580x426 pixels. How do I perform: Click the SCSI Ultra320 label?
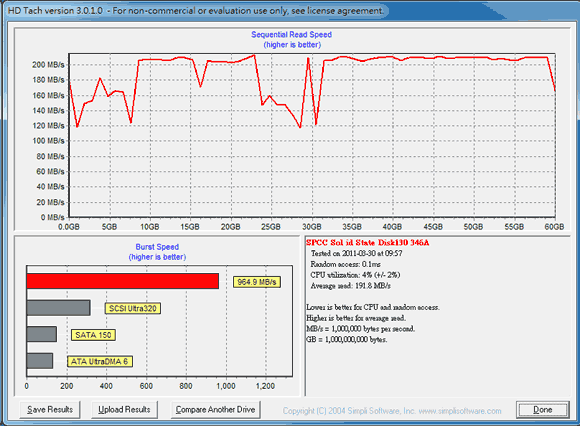click(x=133, y=308)
